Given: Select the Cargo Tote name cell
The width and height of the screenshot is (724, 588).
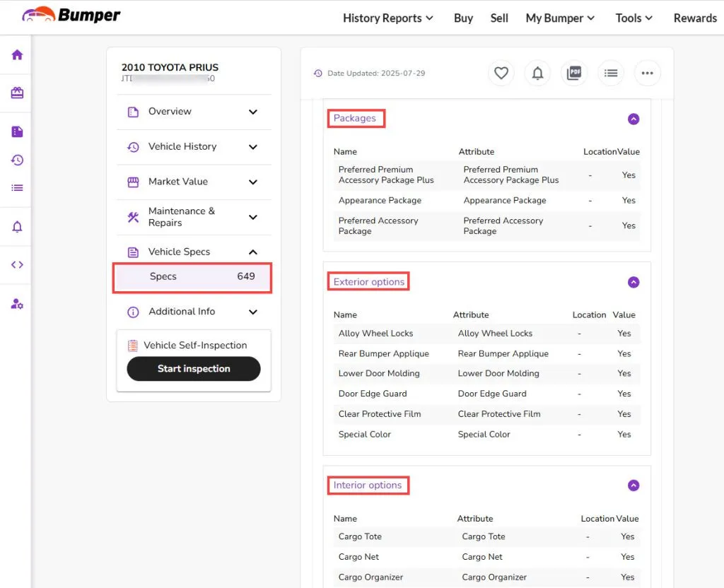Looking at the screenshot, I should click(x=360, y=536).
